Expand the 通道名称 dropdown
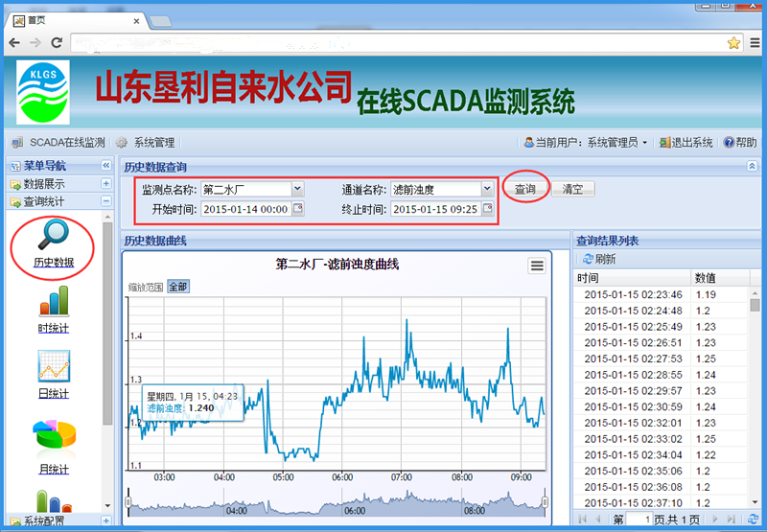This screenshot has height=532, width=767. [487, 189]
